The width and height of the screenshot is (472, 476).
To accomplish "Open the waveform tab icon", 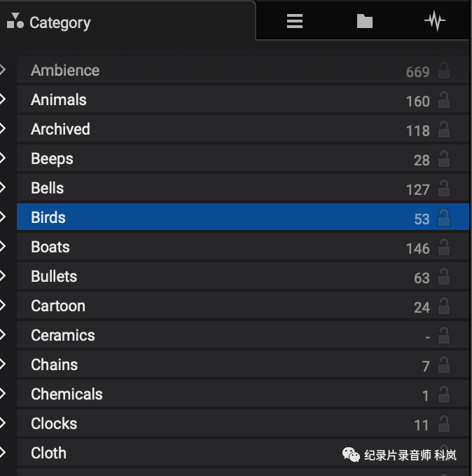I will [435, 21].
